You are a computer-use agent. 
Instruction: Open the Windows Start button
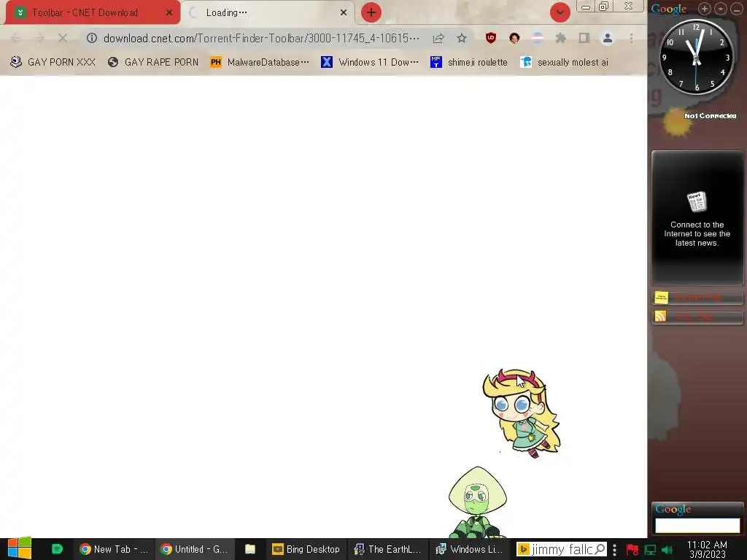[x=19, y=549]
